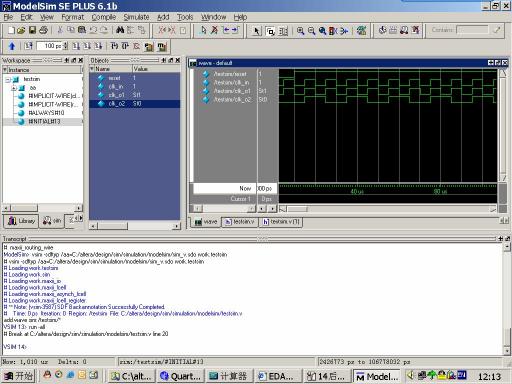Click the Workspace tab scroll right arrow

81,218
